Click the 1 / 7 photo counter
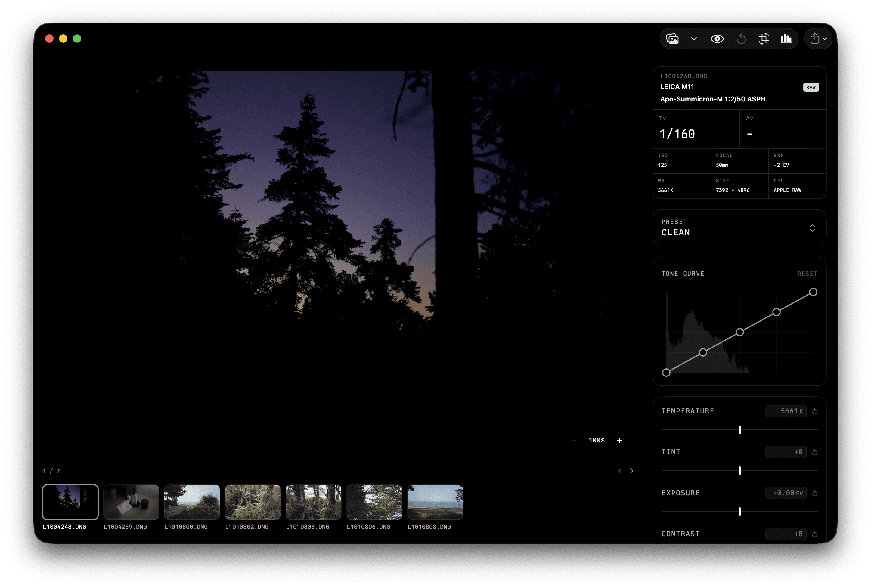This screenshot has height=588, width=871. 51,471
